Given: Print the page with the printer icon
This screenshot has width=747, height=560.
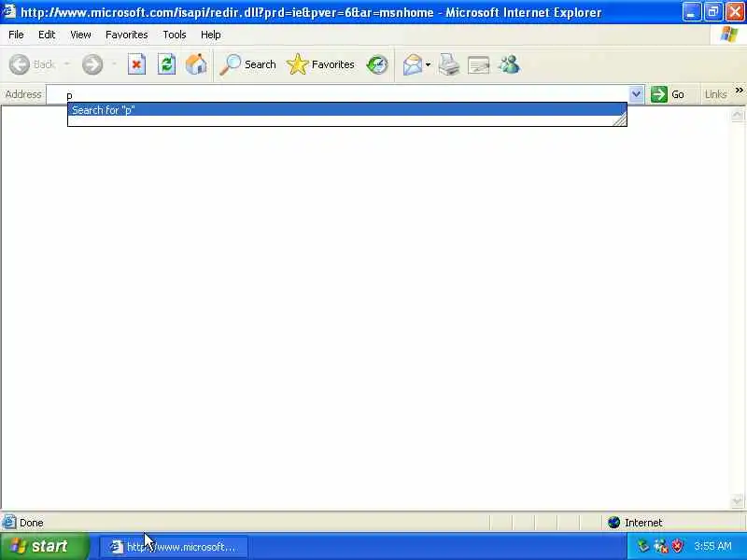Looking at the screenshot, I should coord(449,64).
